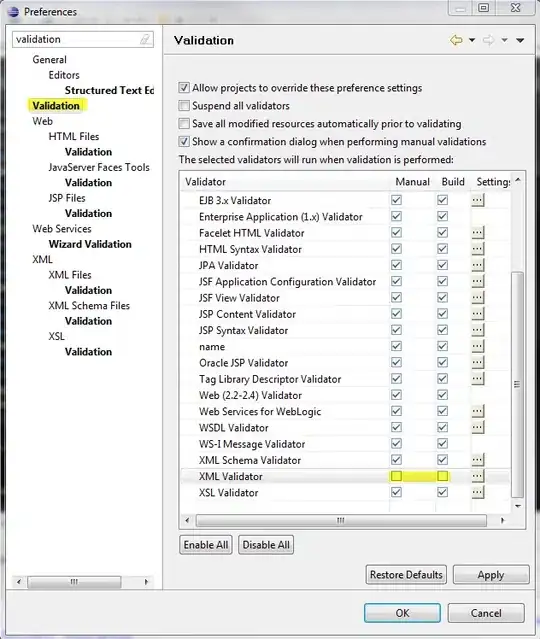Viewport: 540px width, 639px height.
Task: Open settings for EJB 3.x Validator
Action: (478, 200)
